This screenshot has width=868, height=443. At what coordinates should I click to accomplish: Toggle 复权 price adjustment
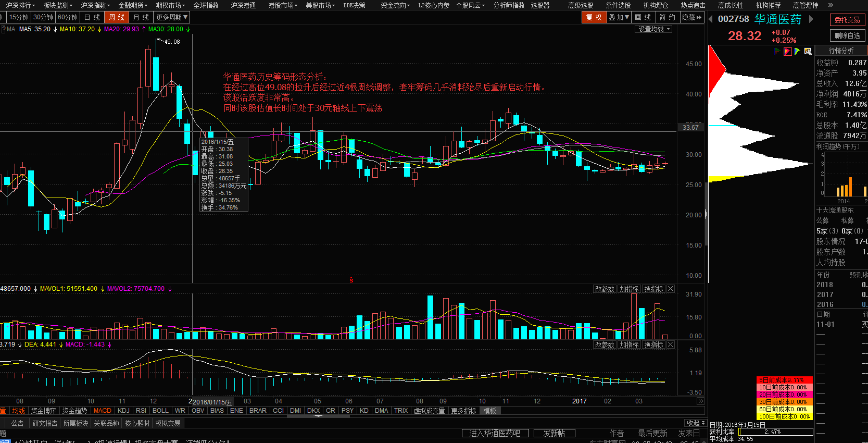[x=594, y=17]
